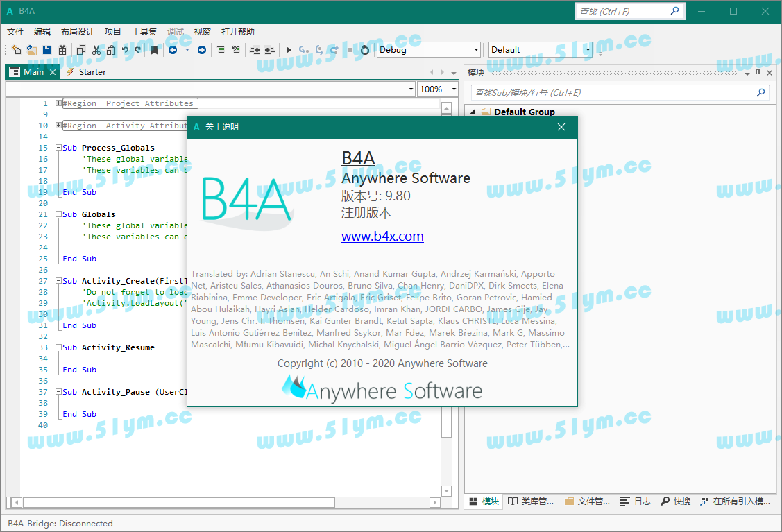Image resolution: width=782 pixels, height=532 pixels.
Task: Collapse the Activity_Create sub
Action: point(58,281)
